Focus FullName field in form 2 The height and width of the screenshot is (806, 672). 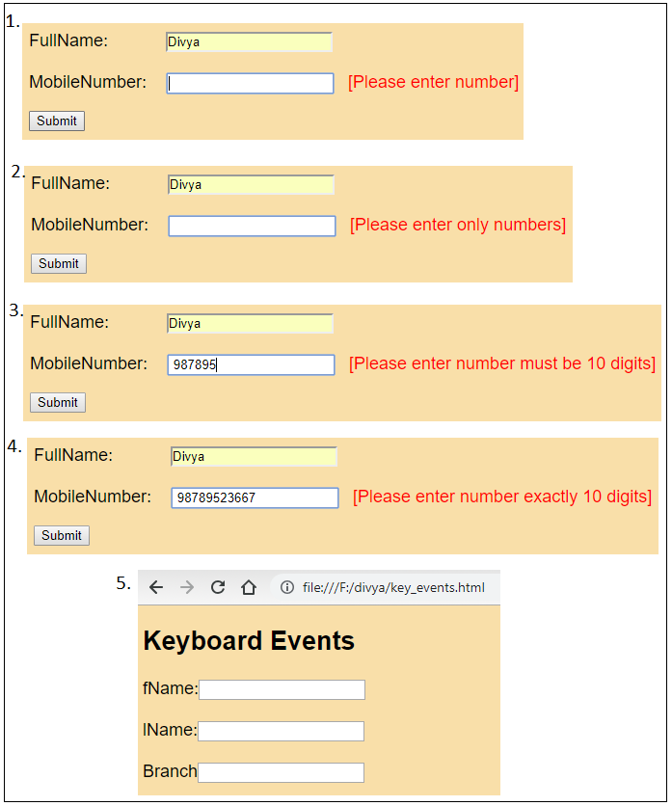252,185
